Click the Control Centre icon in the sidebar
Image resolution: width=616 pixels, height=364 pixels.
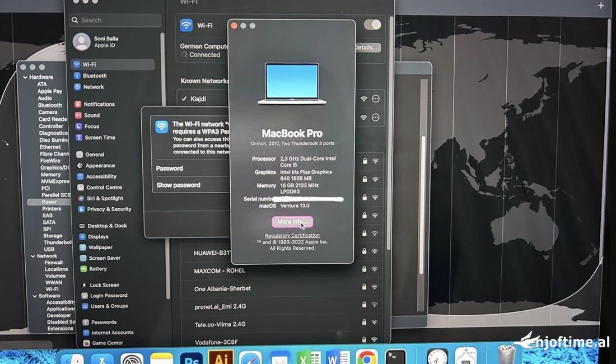(x=81, y=188)
